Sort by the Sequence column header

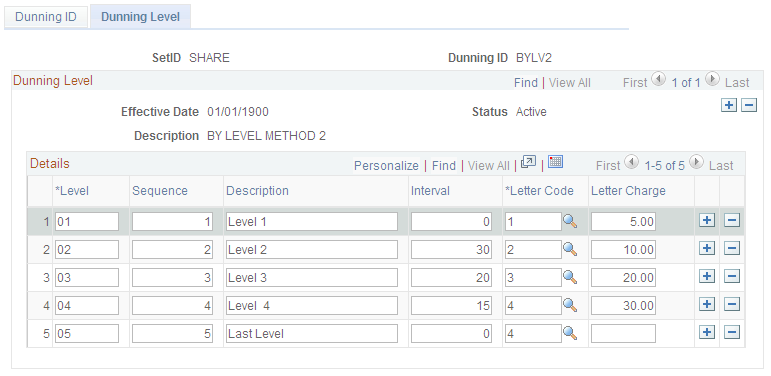click(160, 191)
